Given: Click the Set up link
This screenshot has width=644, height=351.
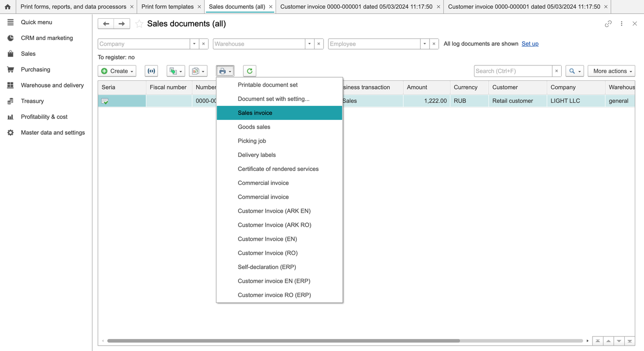Looking at the screenshot, I should pos(530,44).
